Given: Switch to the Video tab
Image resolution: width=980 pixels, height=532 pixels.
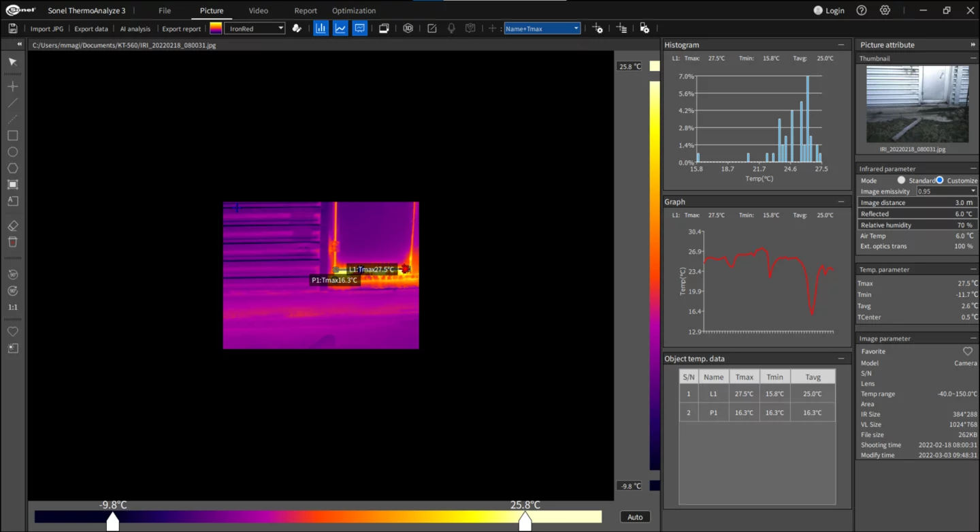Looking at the screenshot, I should pyautogui.click(x=258, y=10).
